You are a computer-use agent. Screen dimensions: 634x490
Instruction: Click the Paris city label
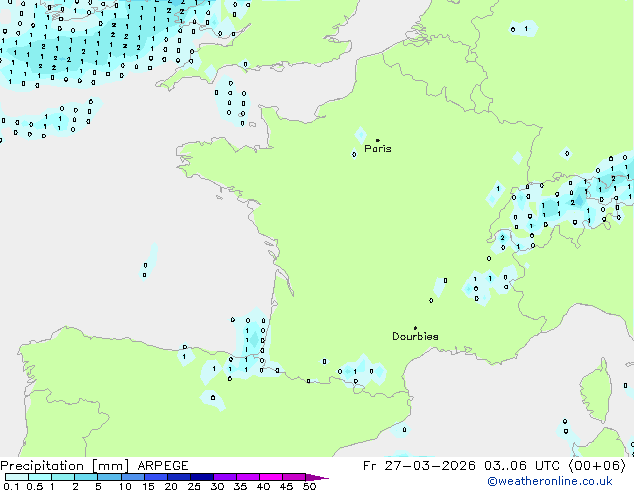378,148
